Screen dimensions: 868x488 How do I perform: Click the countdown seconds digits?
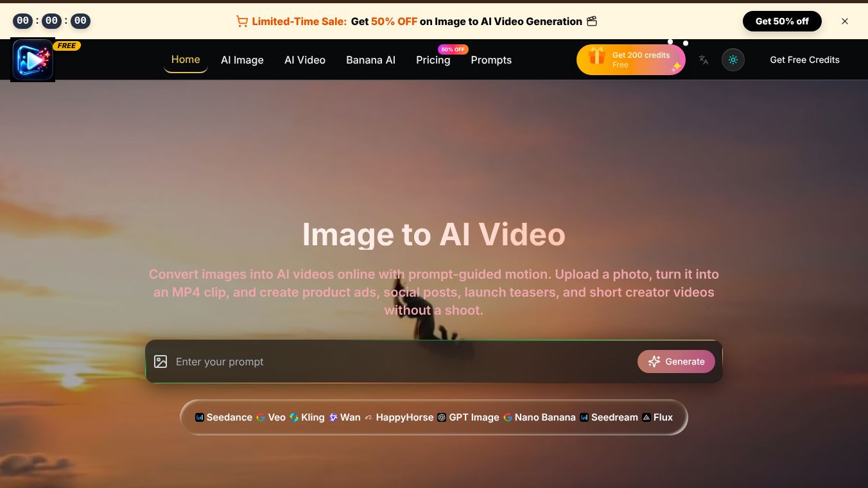pos(80,21)
